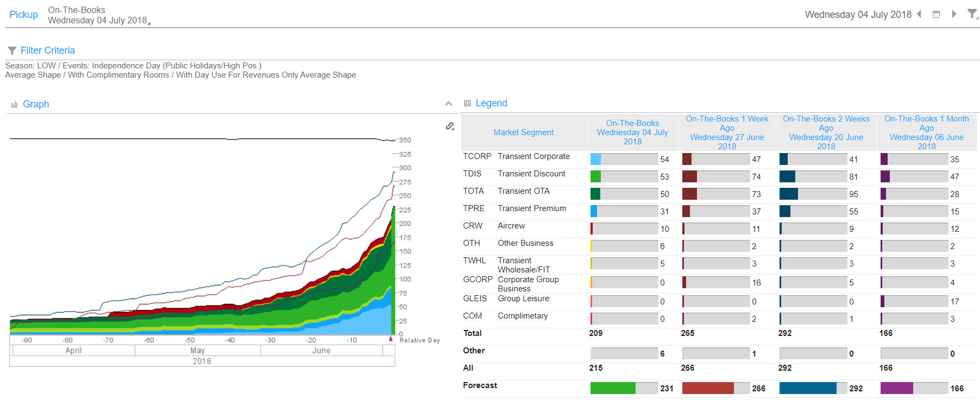The width and height of the screenshot is (980, 400).
Task: Click the Market Segment column header
Action: (523, 132)
